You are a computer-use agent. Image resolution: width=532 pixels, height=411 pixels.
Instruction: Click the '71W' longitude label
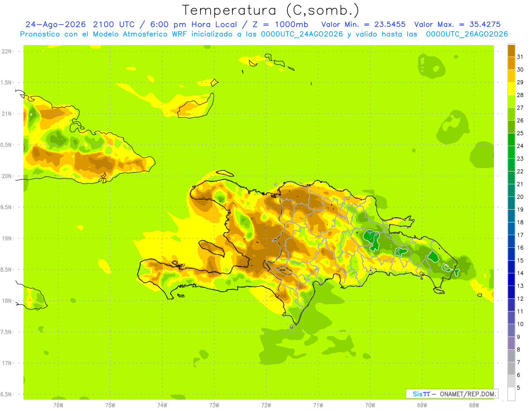[318, 405]
